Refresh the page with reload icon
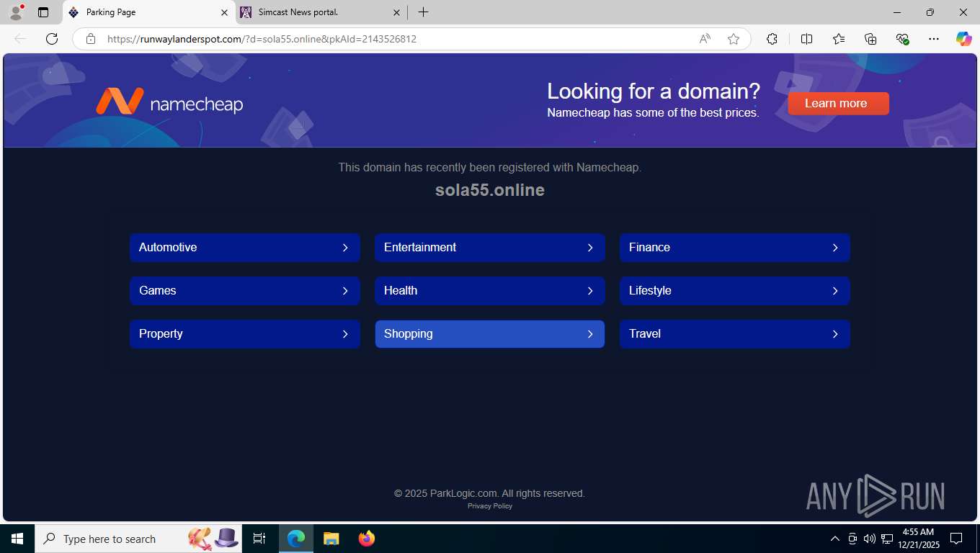 click(x=52, y=39)
